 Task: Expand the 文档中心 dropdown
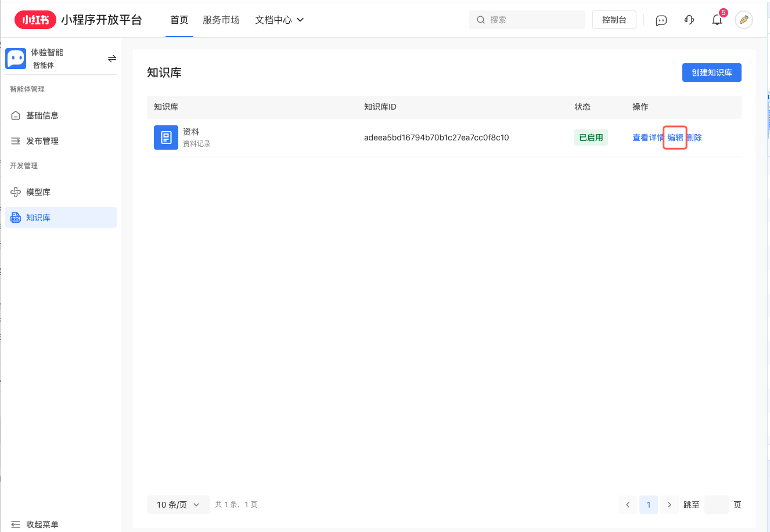[x=279, y=19]
